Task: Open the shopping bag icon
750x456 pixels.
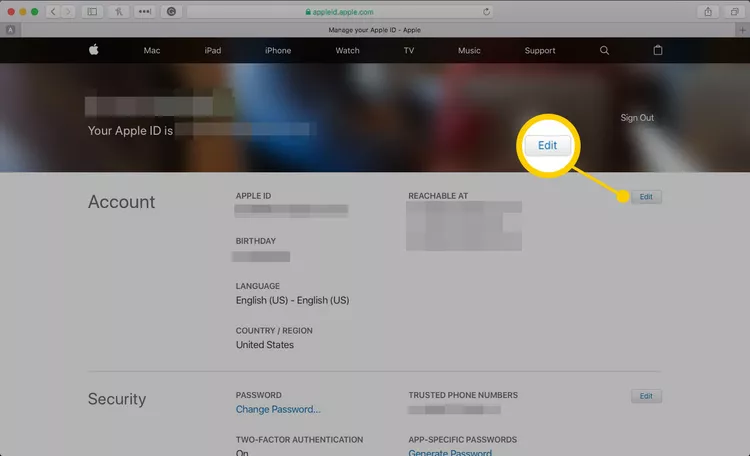Action: click(x=658, y=50)
